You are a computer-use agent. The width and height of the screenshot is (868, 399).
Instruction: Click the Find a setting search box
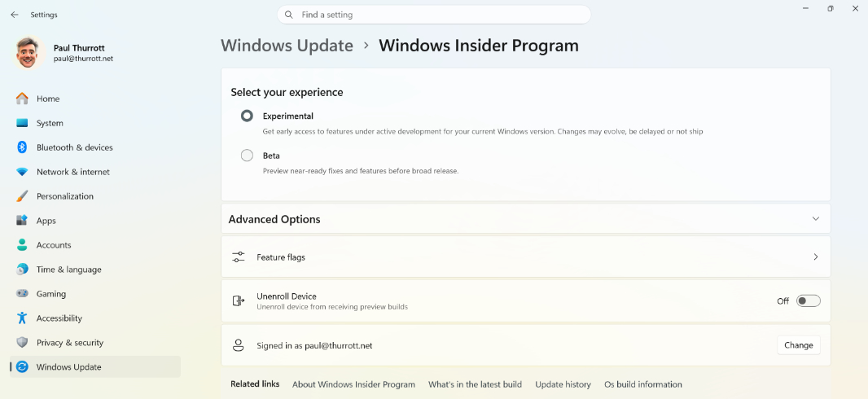click(433, 15)
